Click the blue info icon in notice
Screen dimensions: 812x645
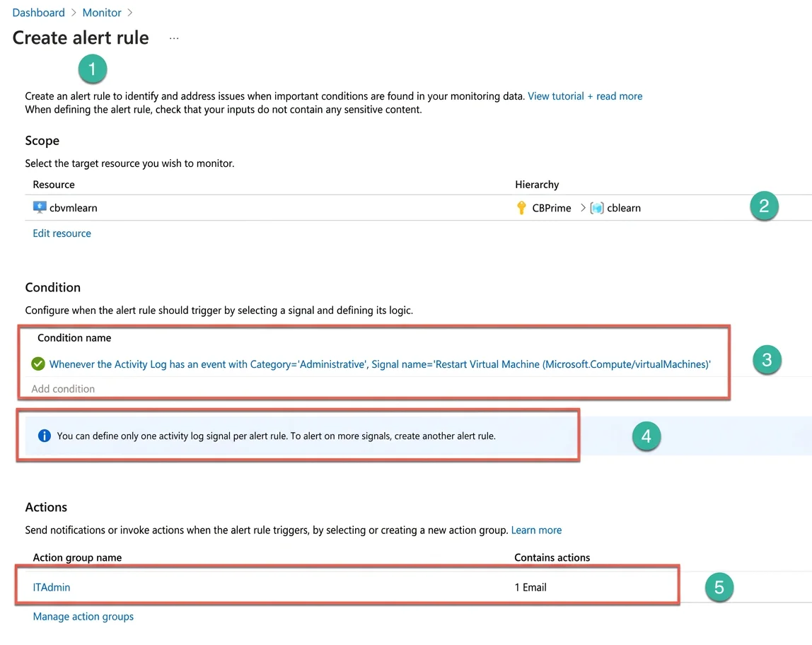coord(45,436)
